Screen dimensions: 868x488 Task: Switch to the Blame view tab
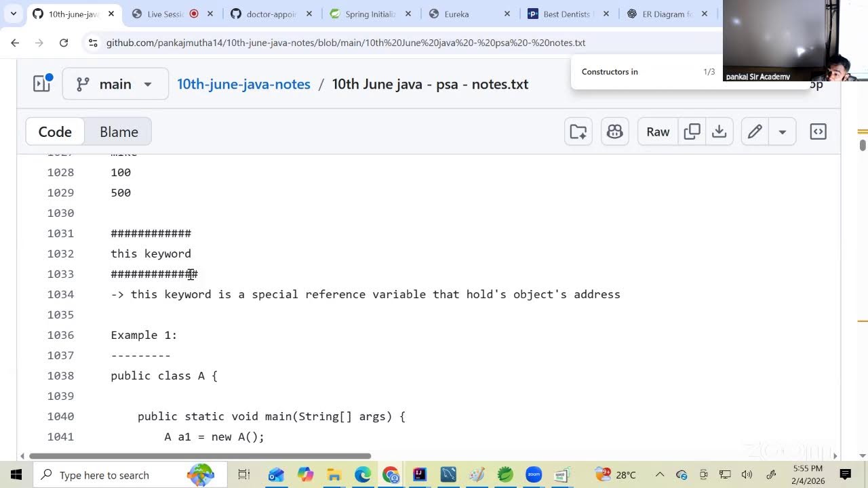pyautogui.click(x=119, y=131)
